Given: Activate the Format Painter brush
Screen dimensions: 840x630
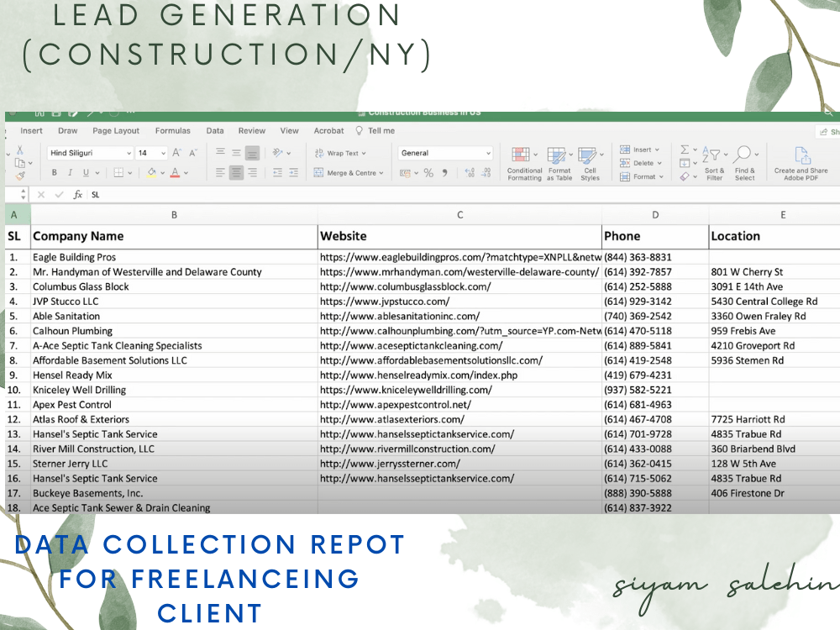Looking at the screenshot, I should (20, 176).
